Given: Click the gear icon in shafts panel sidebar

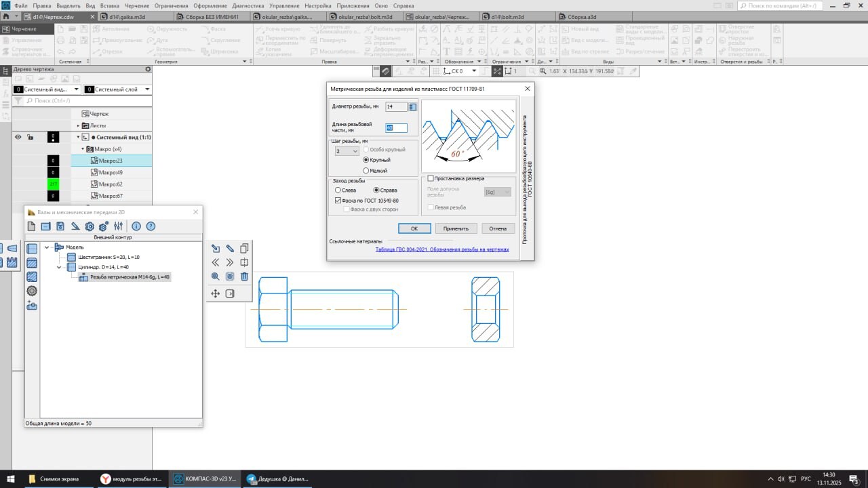Looking at the screenshot, I should tap(32, 291).
